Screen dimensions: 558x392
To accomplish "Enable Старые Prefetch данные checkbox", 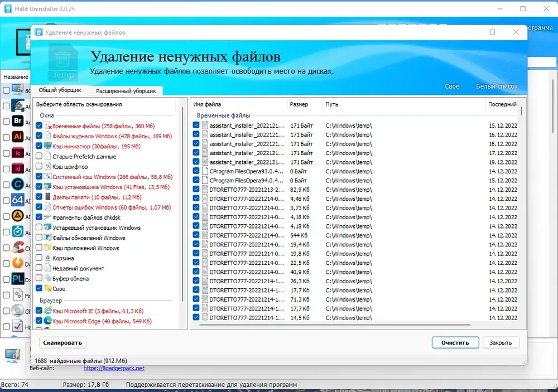I will [39, 156].
